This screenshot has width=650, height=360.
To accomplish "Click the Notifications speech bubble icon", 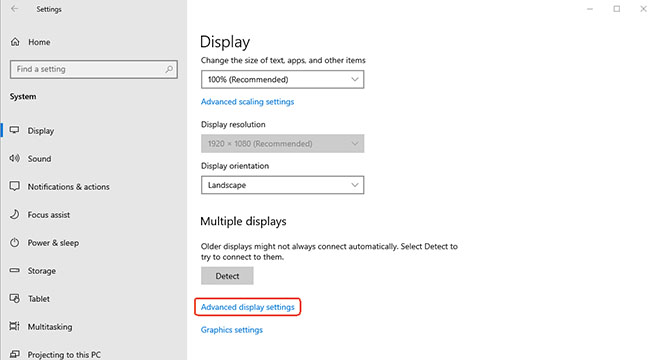I will click(x=15, y=186).
